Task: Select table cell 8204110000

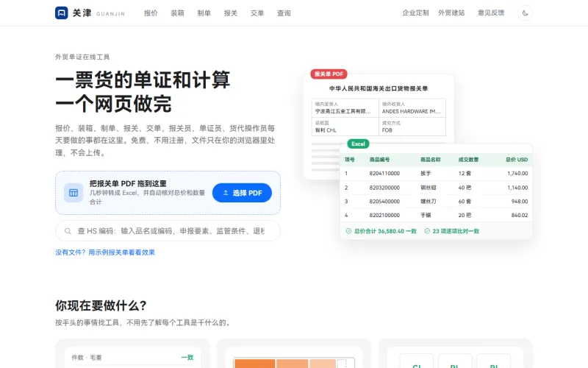Action: coord(384,174)
